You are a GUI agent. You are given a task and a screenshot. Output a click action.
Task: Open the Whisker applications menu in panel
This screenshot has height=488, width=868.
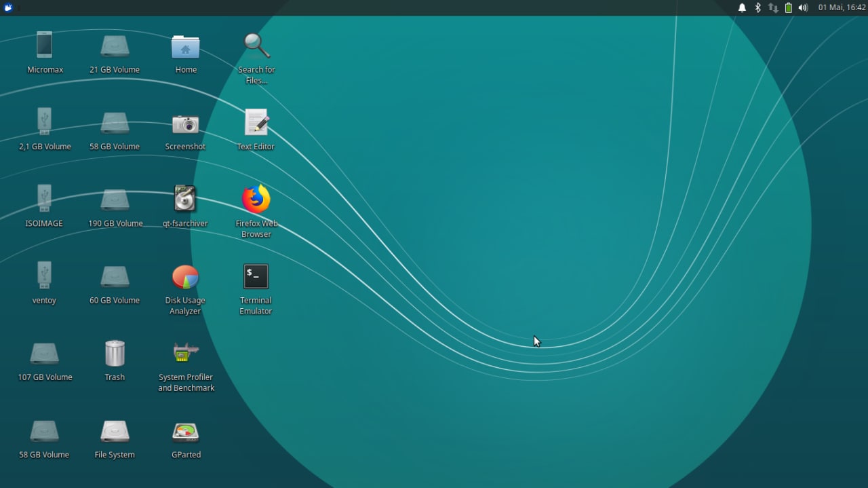click(x=7, y=7)
